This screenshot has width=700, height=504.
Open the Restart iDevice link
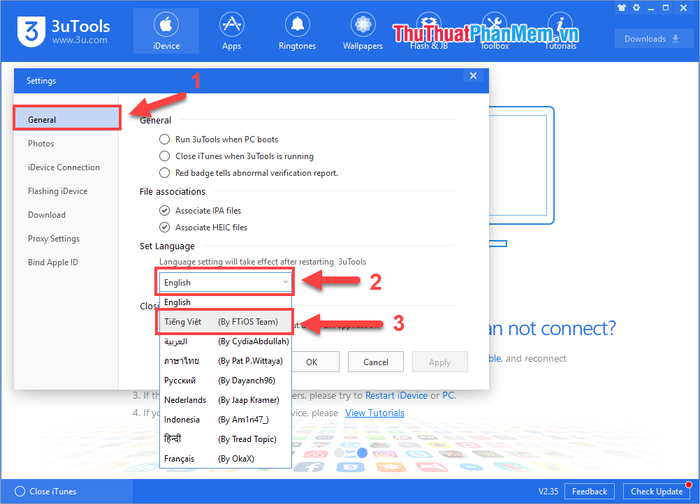(396, 396)
